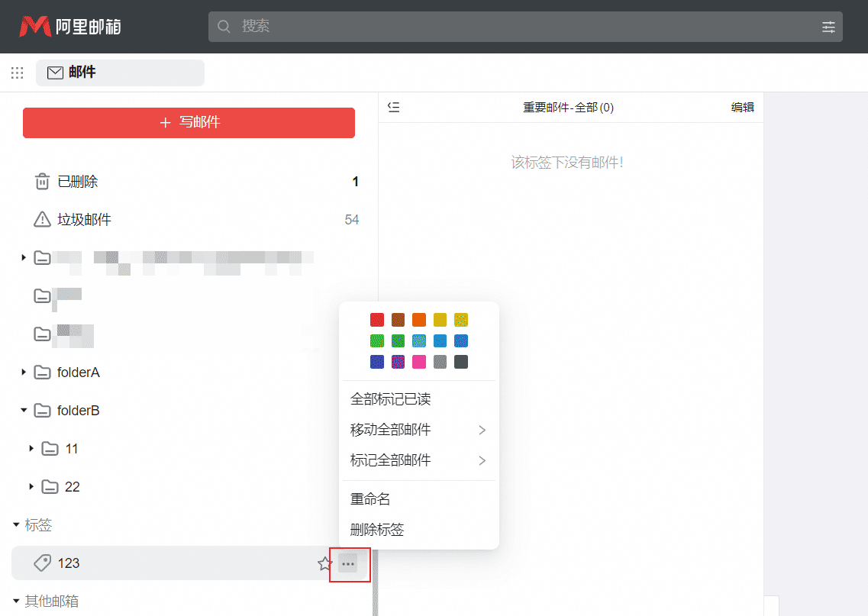Click the 编辑 link above the mail list
Viewport: 868px width, 616px height.
[x=743, y=108]
